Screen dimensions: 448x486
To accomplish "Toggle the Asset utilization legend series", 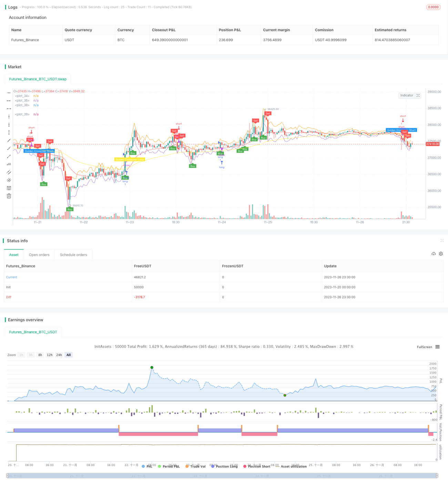I will point(291,466).
